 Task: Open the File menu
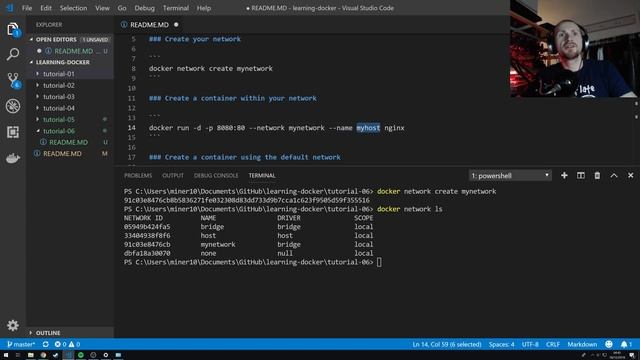coord(27,8)
